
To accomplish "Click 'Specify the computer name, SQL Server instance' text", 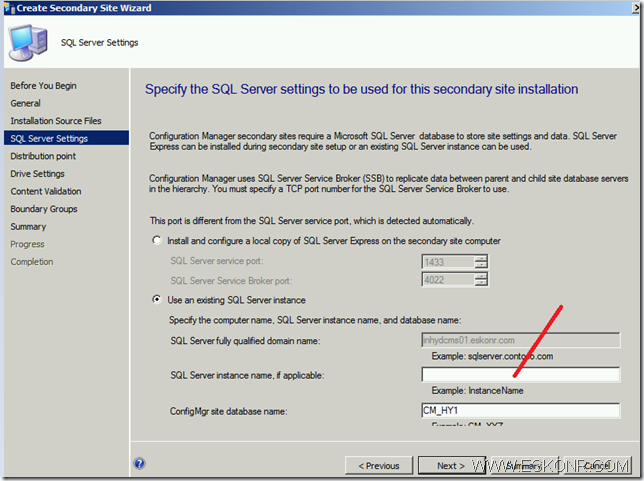I will [315, 320].
